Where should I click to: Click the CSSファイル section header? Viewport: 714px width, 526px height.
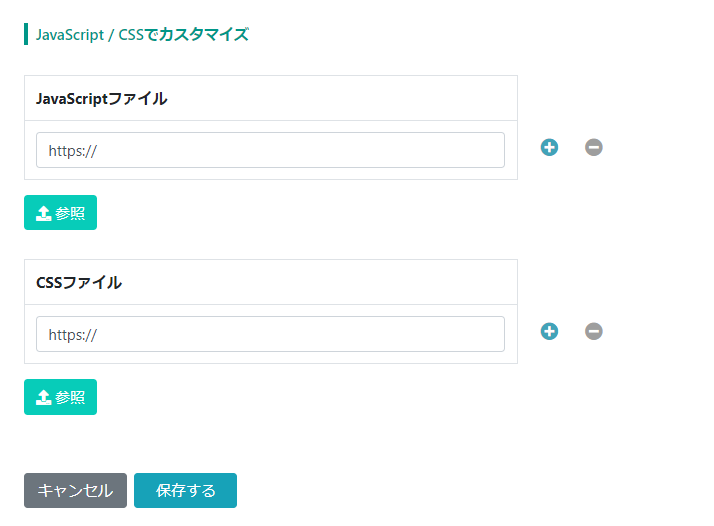click(271, 282)
